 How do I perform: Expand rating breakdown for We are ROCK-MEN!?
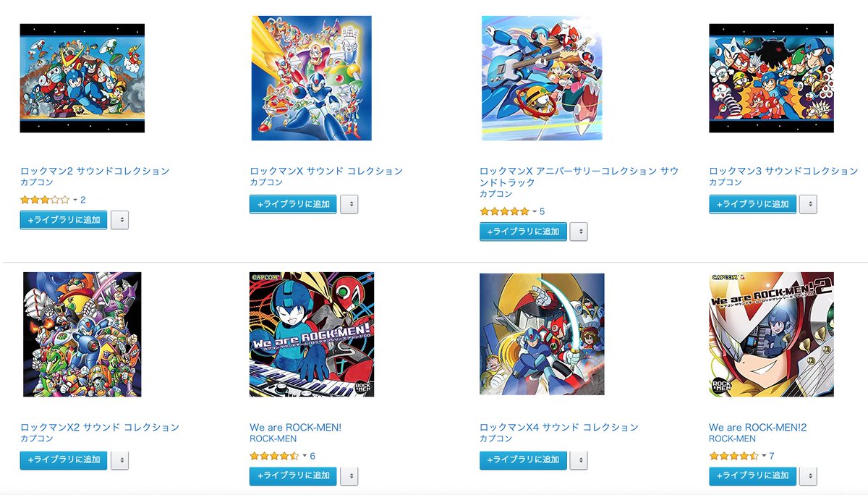305,456
